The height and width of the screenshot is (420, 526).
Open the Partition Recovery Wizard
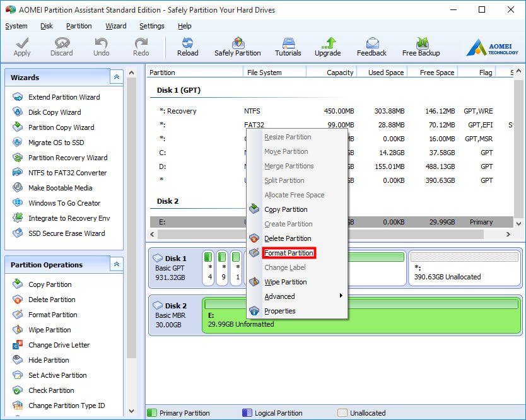tap(67, 158)
